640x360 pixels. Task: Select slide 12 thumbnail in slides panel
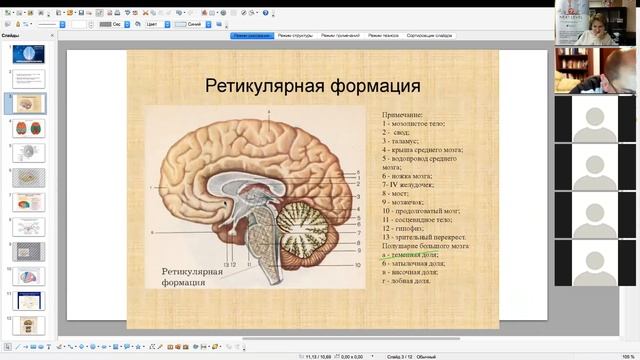click(x=28, y=326)
